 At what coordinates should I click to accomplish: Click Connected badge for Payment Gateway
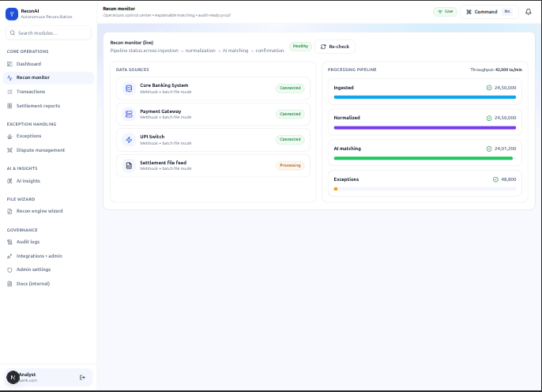point(290,114)
